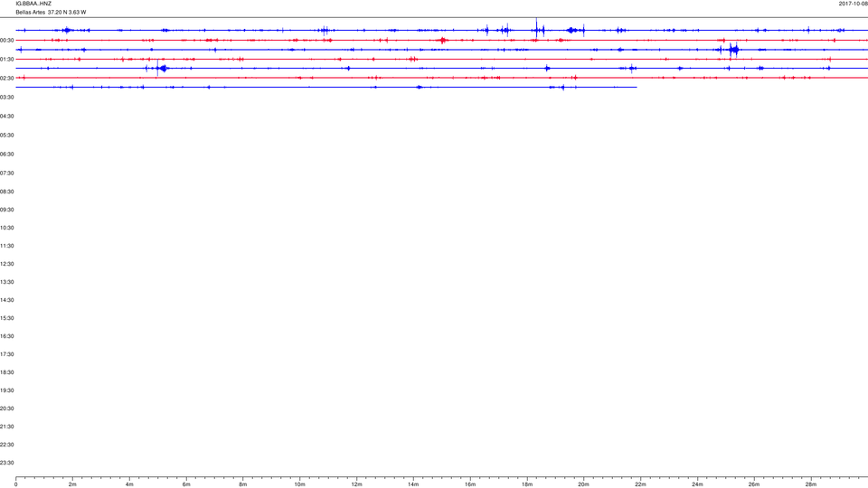Select the 03:30 time row label
Image resolution: width=868 pixels, height=488 pixels.
[x=6, y=98]
